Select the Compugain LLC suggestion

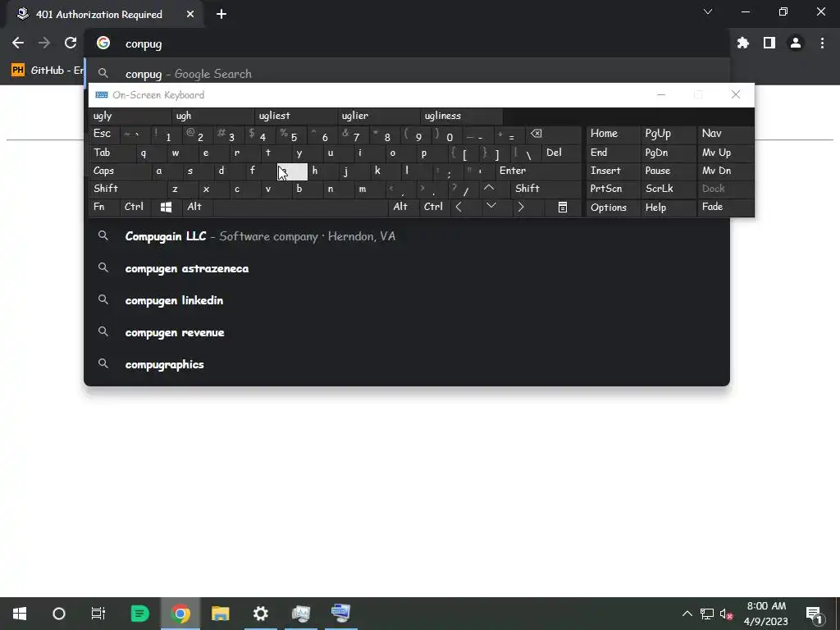407,236
